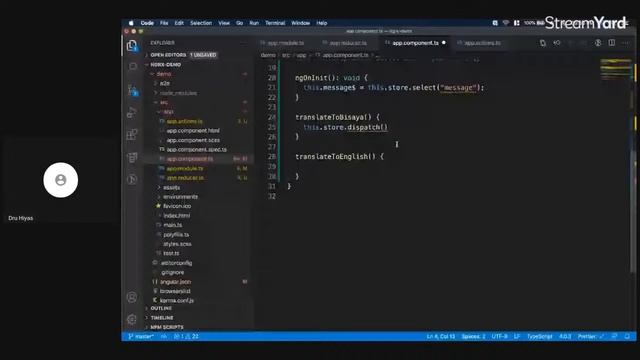The width and height of the screenshot is (640, 360).
Task: Open the Accounts icon in activity bar
Action: point(132,297)
